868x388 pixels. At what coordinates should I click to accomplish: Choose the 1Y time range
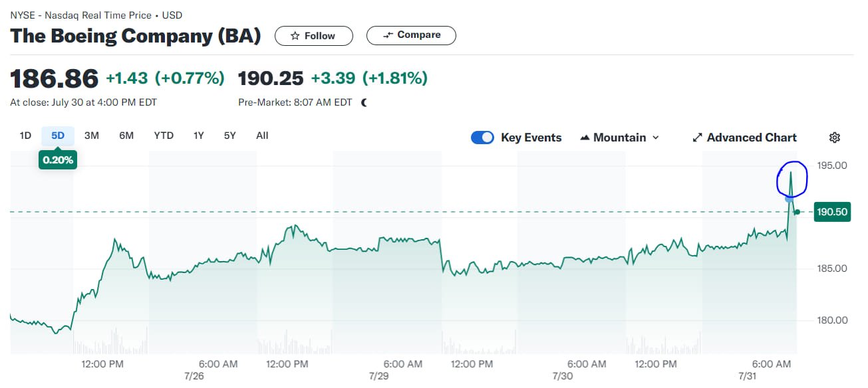pyautogui.click(x=198, y=136)
